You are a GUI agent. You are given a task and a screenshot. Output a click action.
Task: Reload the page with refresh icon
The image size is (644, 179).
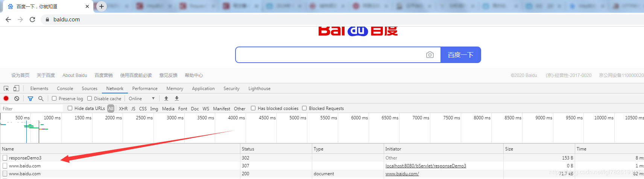pyautogui.click(x=32, y=20)
